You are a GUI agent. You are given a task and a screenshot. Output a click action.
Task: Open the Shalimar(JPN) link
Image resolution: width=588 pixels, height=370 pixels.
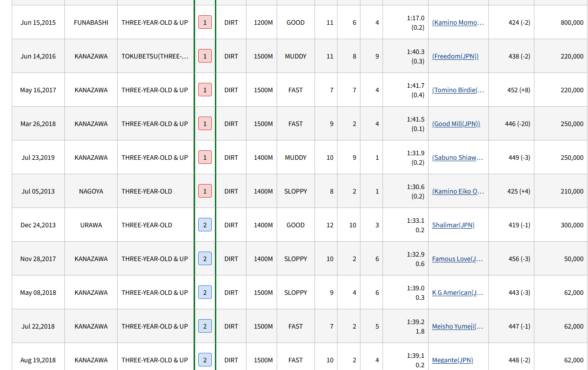(x=453, y=225)
